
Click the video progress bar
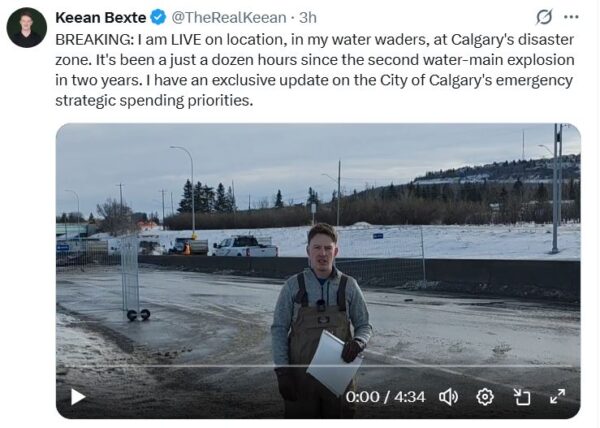point(318,372)
